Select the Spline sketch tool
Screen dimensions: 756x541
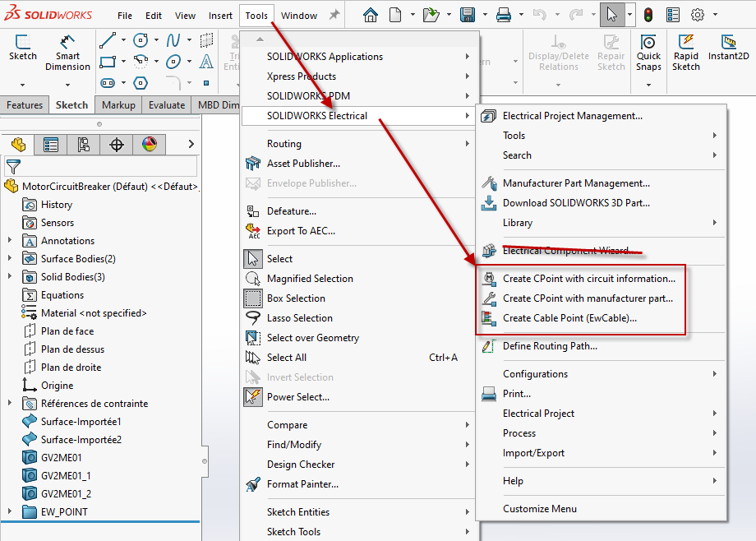[173, 40]
